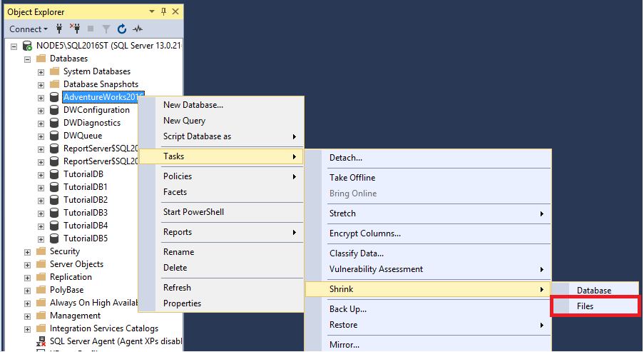
Task: Click the SQL Server Agent icon
Action: click(41, 341)
